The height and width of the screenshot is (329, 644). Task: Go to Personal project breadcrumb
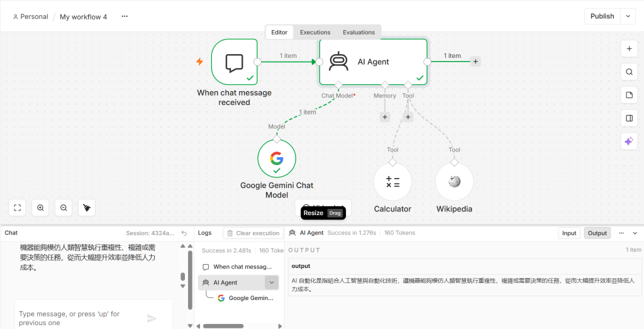pos(30,17)
